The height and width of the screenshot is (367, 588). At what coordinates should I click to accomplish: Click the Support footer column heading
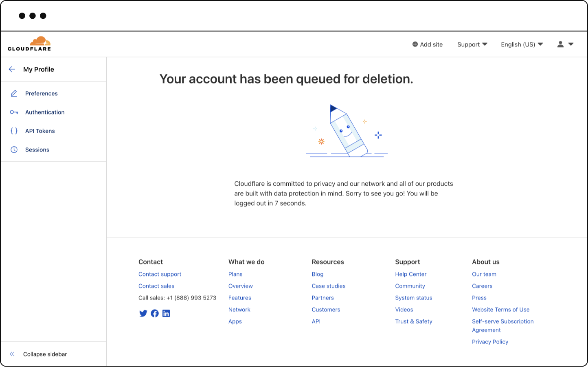pyautogui.click(x=408, y=262)
